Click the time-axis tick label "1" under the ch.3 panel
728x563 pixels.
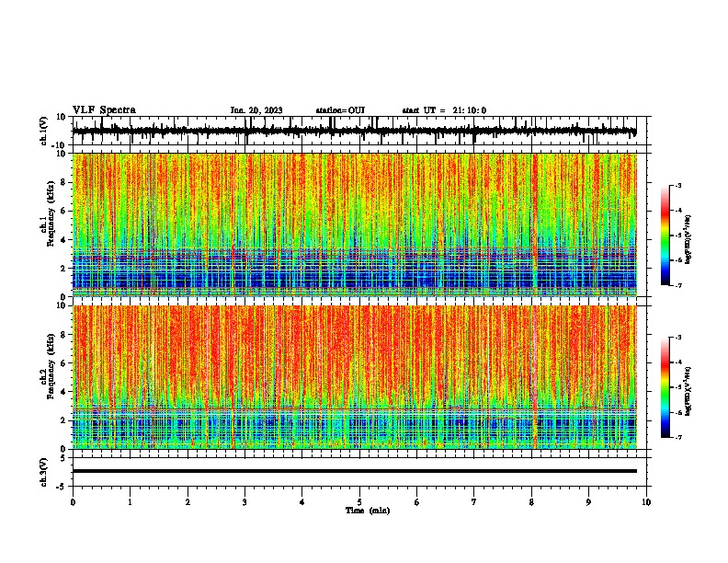pos(130,502)
